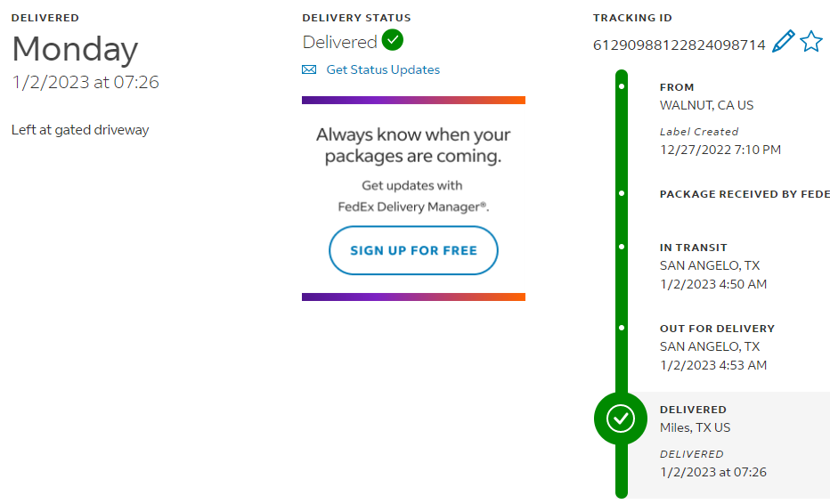
Task: Click the OUT FOR DELIVERY event label
Action: [x=717, y=328]
